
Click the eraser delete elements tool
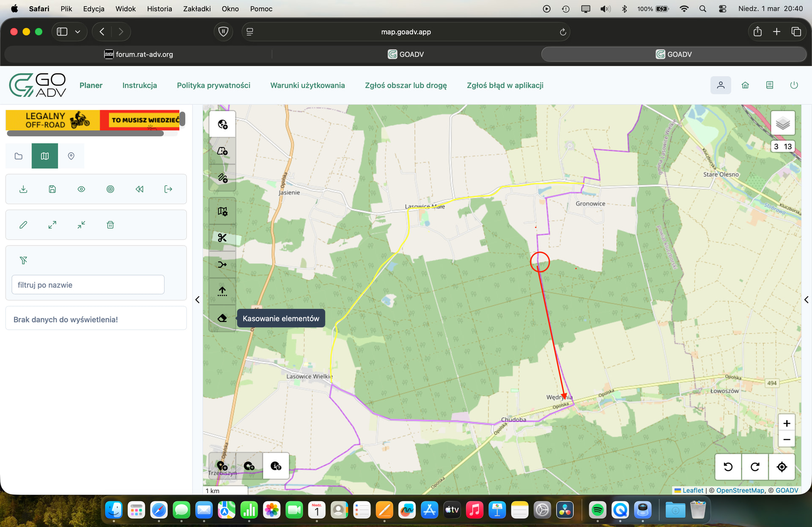[222, 318]
